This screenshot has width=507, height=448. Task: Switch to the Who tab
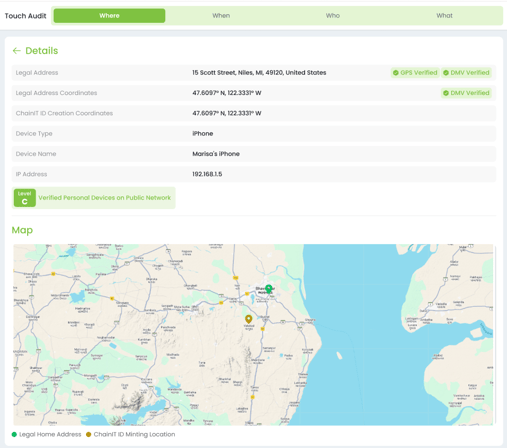pos(333,16)
